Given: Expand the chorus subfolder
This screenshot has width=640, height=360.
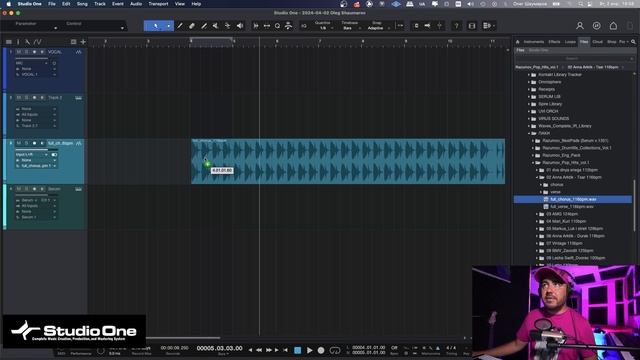Looking at the screenshot, I should coord(541,185).
